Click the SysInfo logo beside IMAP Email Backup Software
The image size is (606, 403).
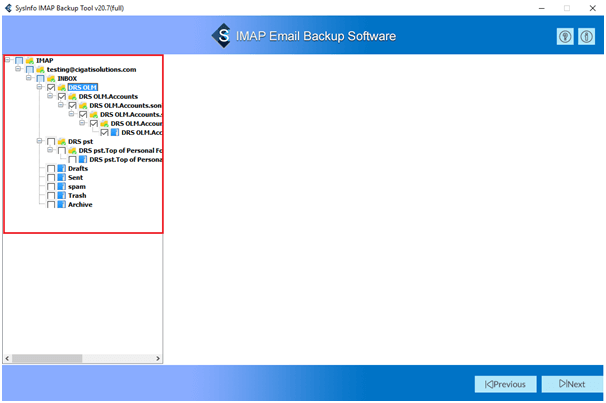tap(222, 36)
